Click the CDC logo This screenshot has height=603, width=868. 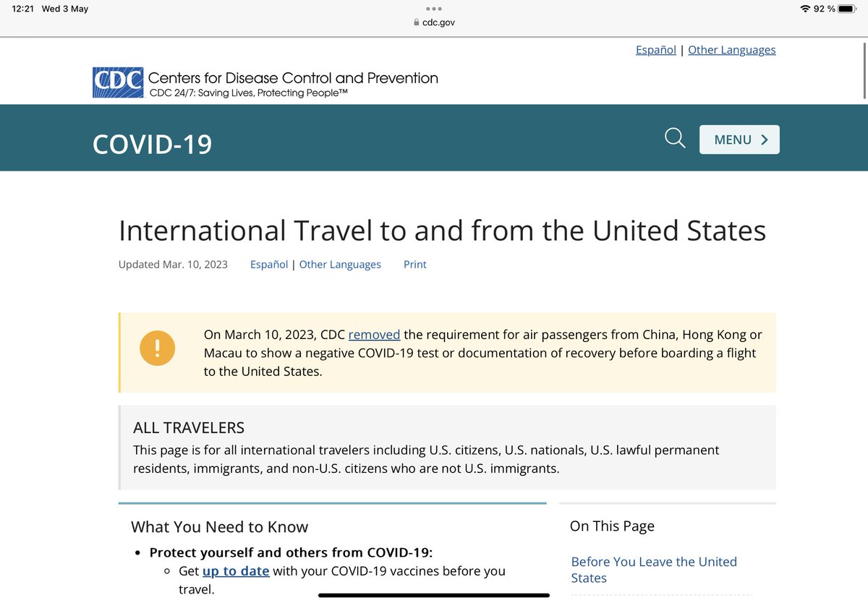click(x=118, y=82)
